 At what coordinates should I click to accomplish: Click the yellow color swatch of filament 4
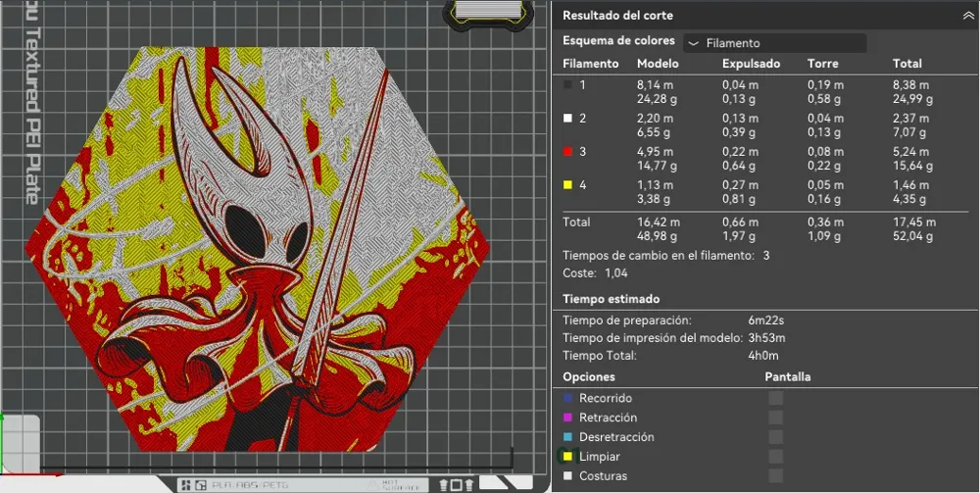click(567, 185)
